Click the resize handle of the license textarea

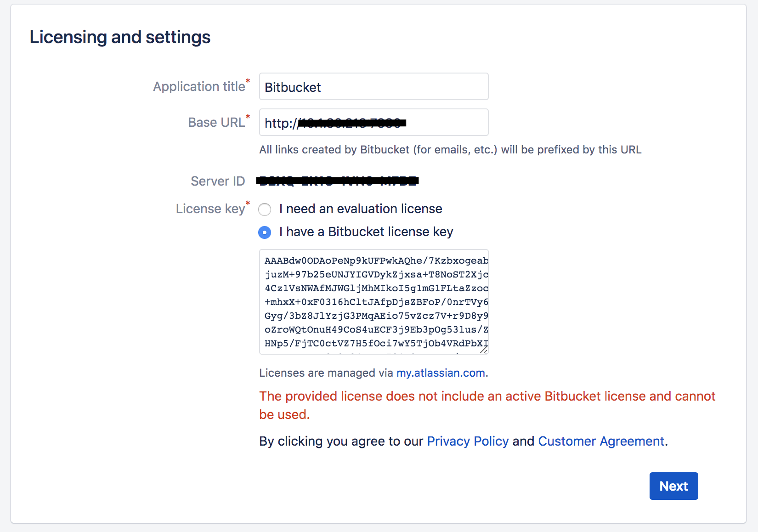pos(483,351)
